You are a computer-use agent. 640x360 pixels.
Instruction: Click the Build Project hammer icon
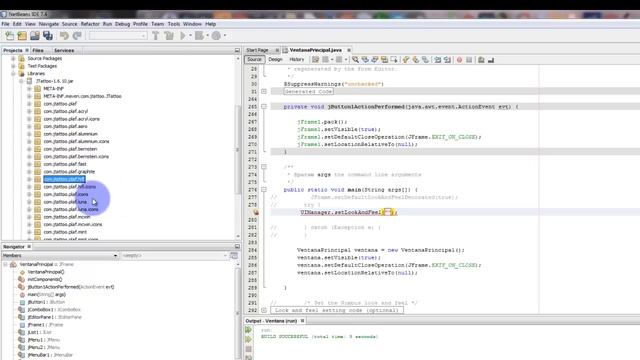click(x=156, y=36)
